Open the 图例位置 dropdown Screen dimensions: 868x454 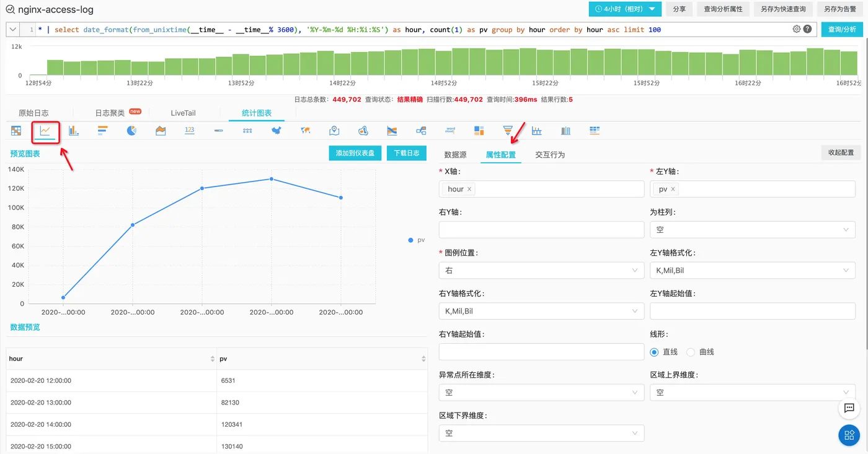click(541, 270)
